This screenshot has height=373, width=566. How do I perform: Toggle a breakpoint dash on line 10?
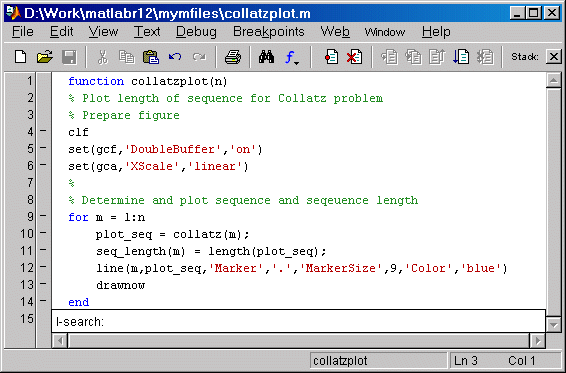(43, 233)
